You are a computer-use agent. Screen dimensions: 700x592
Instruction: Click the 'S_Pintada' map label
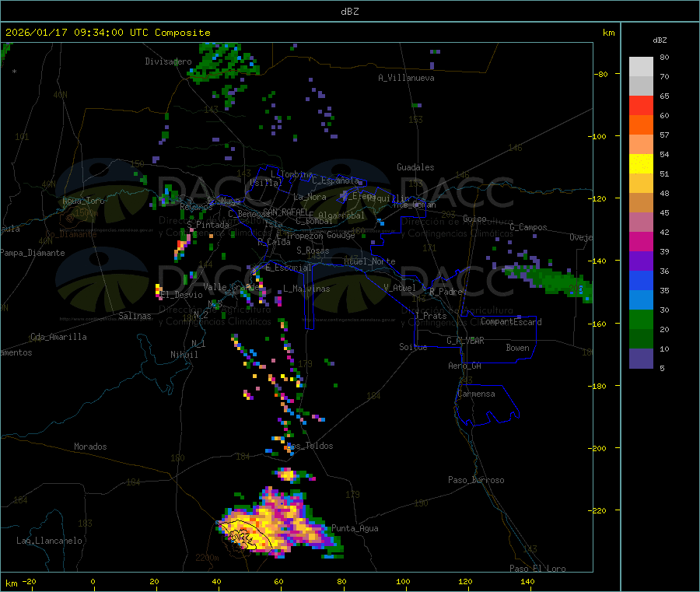(x=208, y=225)
